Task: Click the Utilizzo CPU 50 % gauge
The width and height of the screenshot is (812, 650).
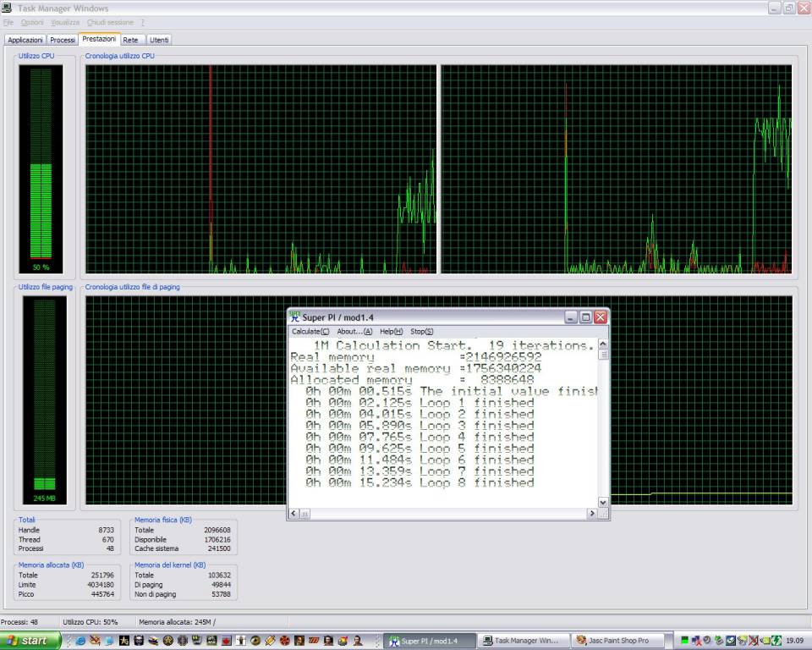Action: (41, 169)
